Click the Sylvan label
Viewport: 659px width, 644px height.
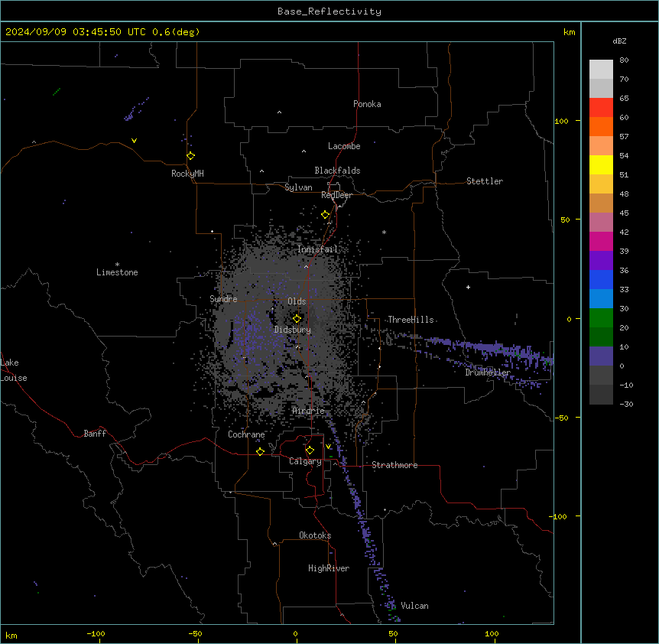click(298, 187)
